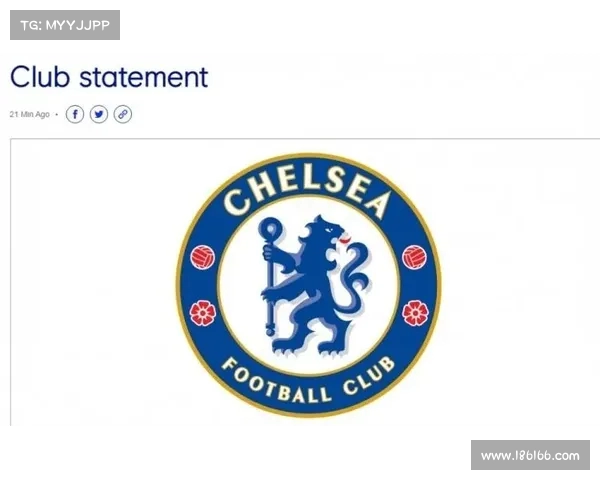The height and width of the screenshot is (480, 600).
Task: Click the blue lion's body in crest
Action: (314, 283)
